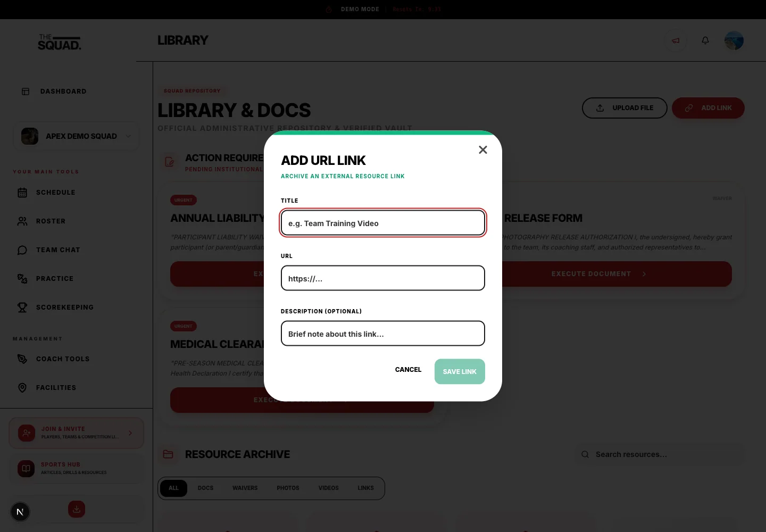Show the Videos tab
The width and height of the screenshot is (766, 532).
329,488
